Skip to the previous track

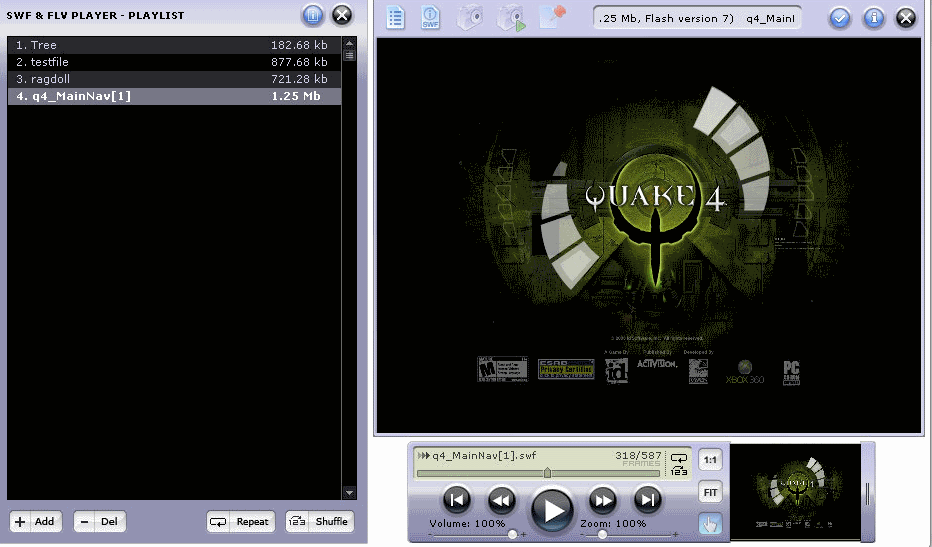tap(457, 500)
